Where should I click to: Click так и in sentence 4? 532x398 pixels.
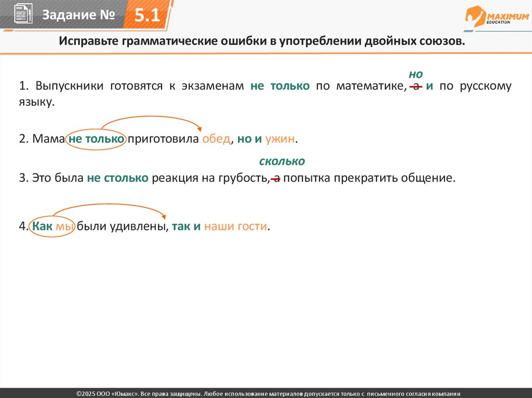tap(187, 226)
